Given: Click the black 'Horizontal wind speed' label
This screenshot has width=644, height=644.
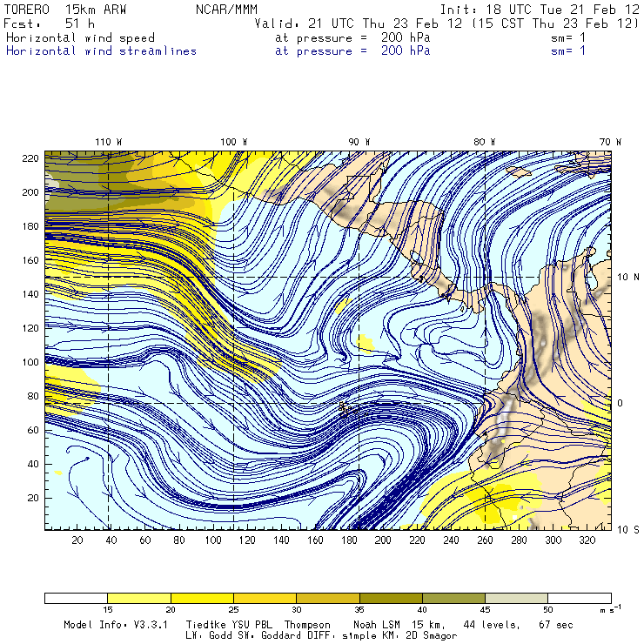Looking at the screenshot, I should pos(80,37).
